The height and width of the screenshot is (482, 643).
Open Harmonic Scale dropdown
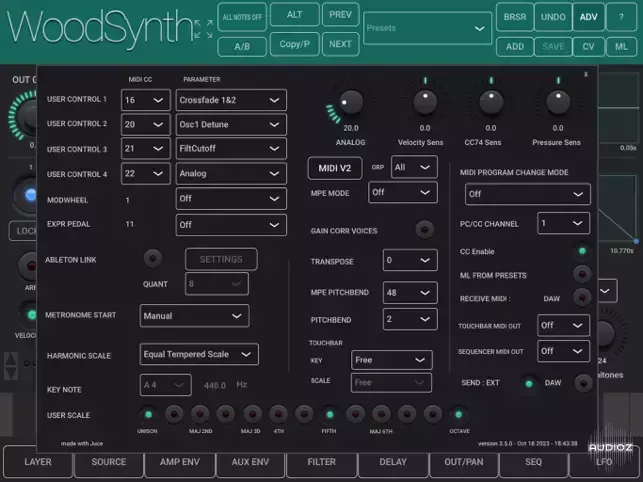[199, 354]
